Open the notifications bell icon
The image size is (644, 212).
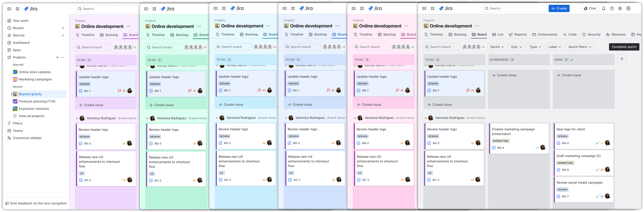point(603,8)
